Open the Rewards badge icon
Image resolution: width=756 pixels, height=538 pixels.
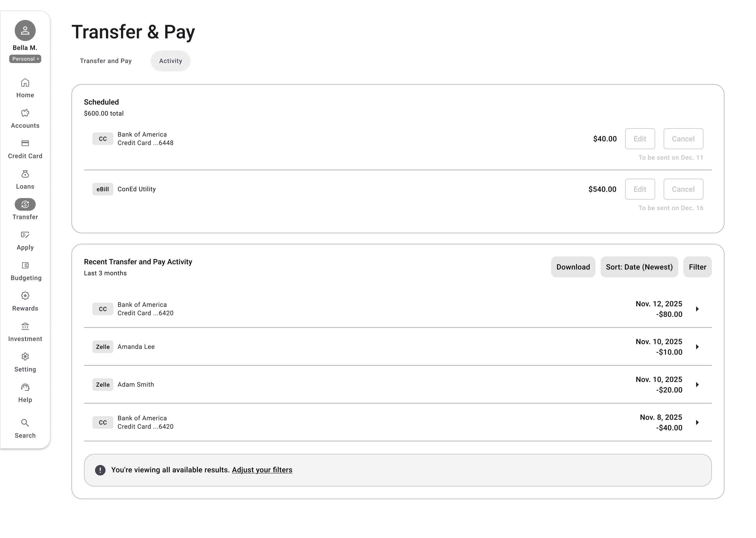25,296
